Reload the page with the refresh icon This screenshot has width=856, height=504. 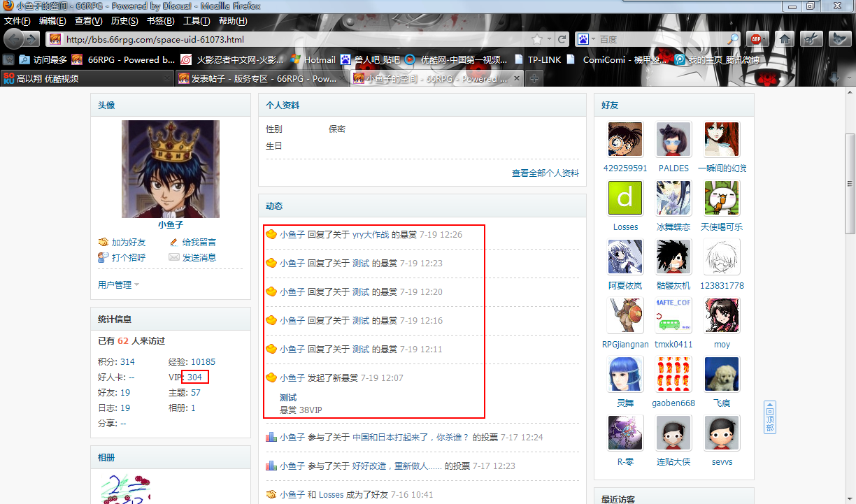pyautogui.click(x=562, y=39)
